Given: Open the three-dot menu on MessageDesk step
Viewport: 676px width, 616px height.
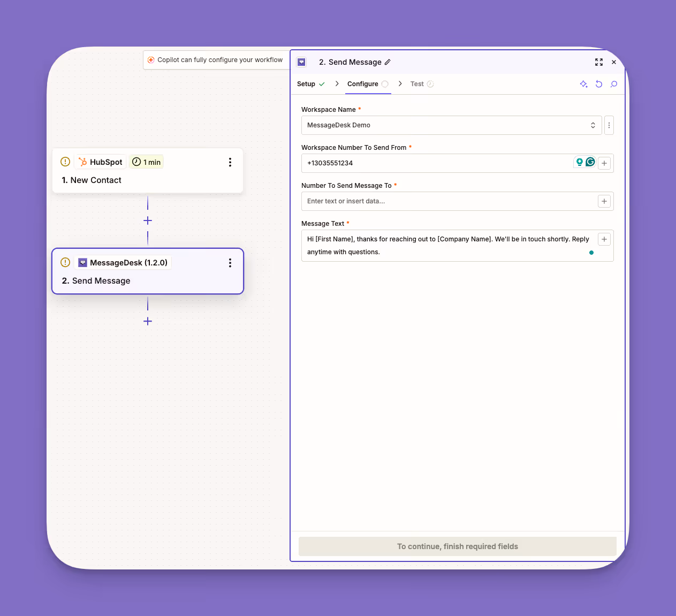Looking at the screenshot, I should tap(230, 263).
